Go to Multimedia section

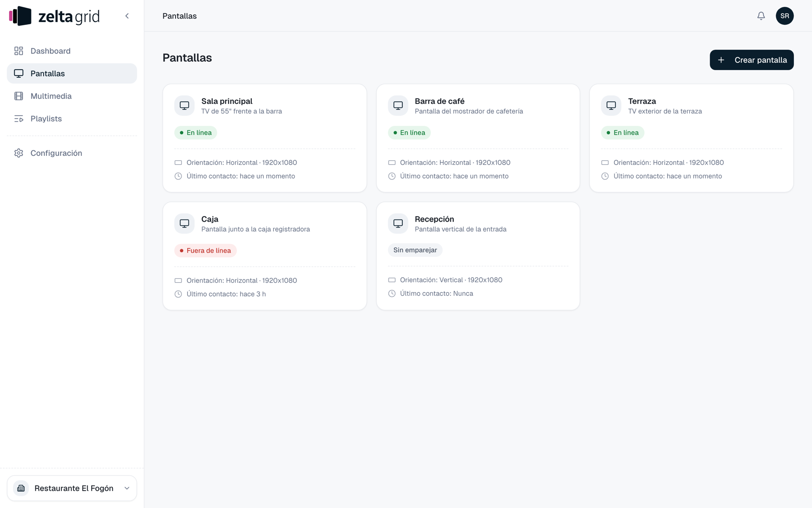72,96
